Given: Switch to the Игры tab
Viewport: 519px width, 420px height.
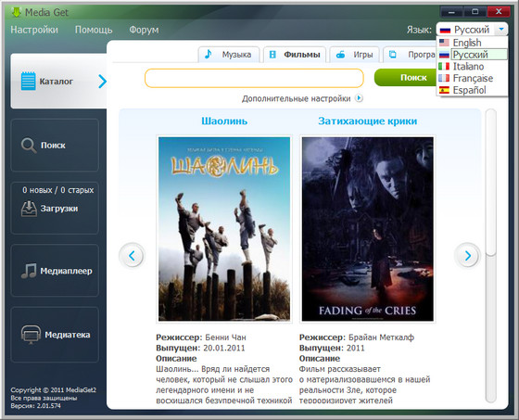Looking at the screenshot, I should tap(354, 55).
